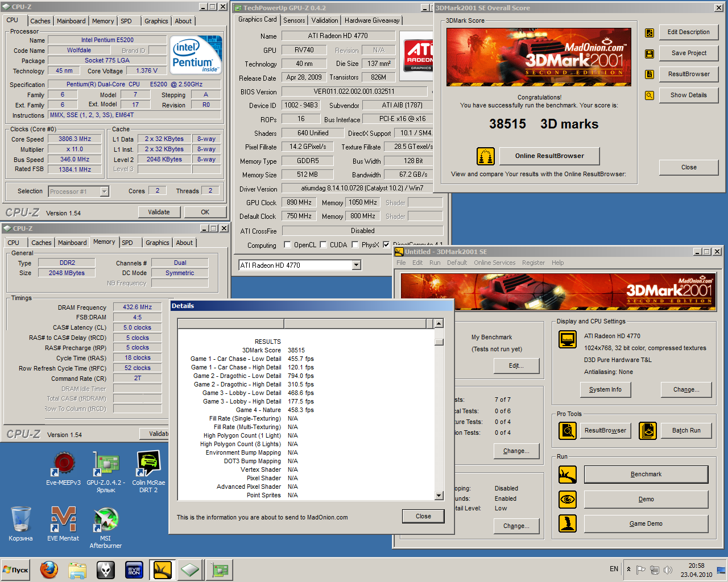Viewport: 728px width, 582px height.
Task: Toggle the DirectCompute checkbox in GPU-Z
Action: click(x=387, y=245)
